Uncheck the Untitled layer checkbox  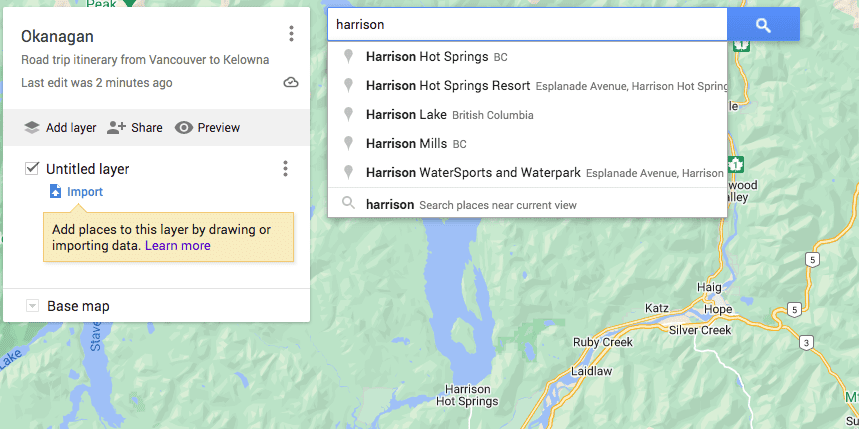31,169
